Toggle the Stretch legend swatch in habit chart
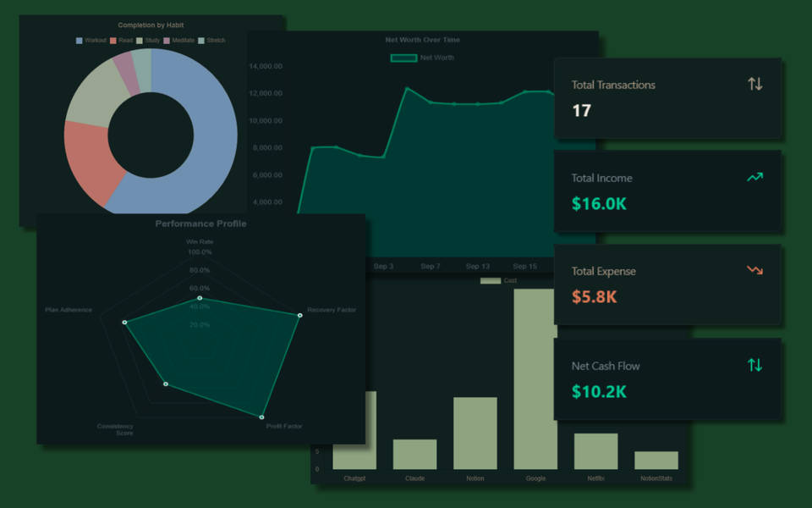This screenshot has width=812, height=508. (201, 41)
